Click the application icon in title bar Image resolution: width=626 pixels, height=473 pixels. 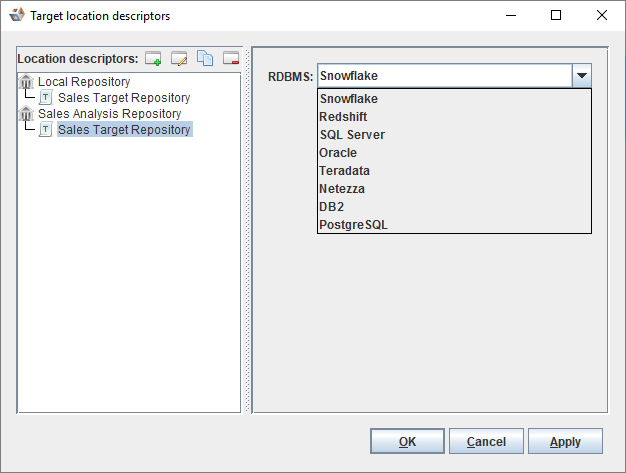click(17, 15)
